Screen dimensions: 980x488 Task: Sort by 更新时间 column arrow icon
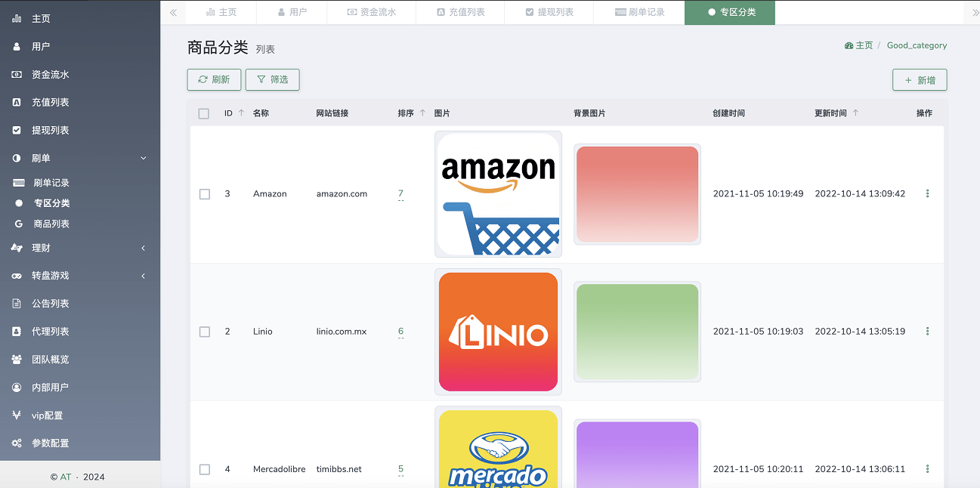pos(855,113)
